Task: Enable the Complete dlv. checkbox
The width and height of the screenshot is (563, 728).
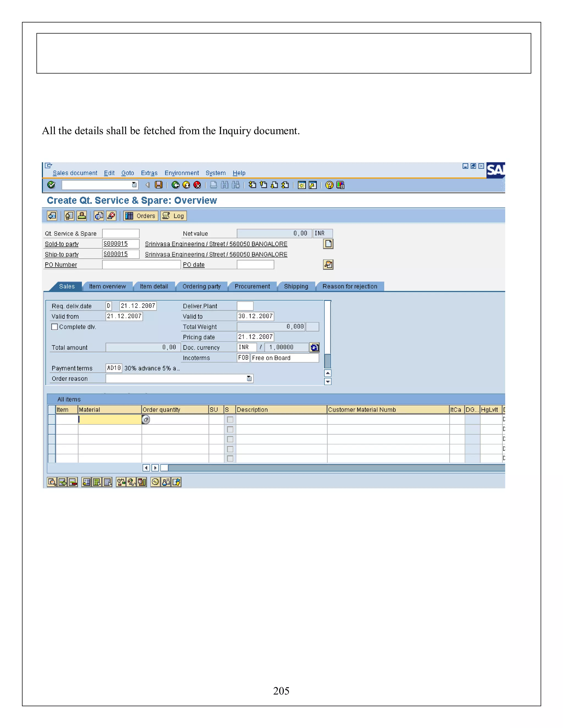Action: click(x=55, y=327)
